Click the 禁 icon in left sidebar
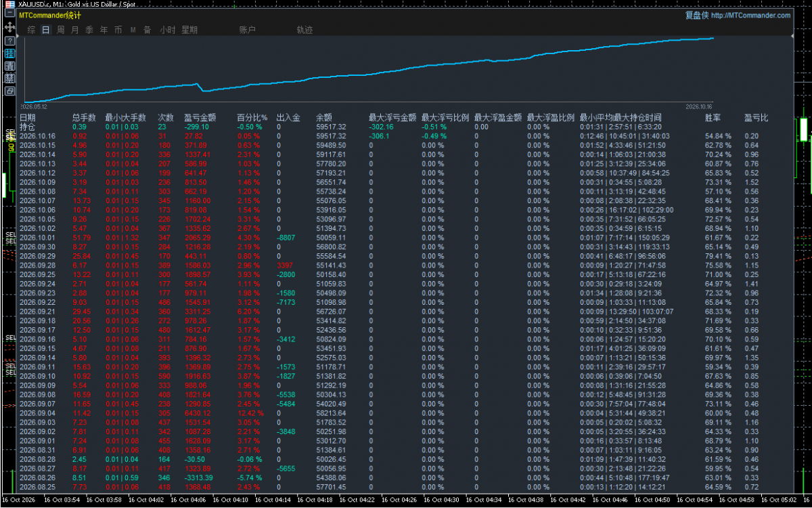 pos(9,78)
